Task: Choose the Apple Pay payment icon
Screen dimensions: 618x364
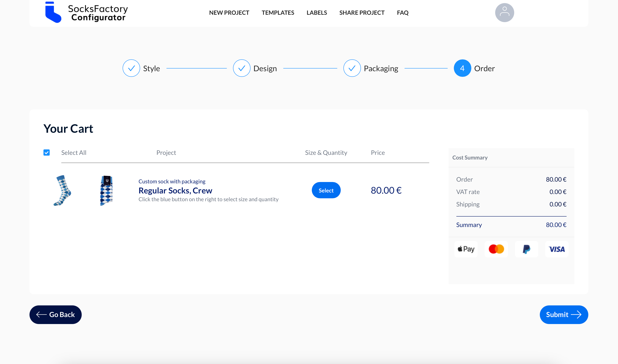Action: pos(466,249)
